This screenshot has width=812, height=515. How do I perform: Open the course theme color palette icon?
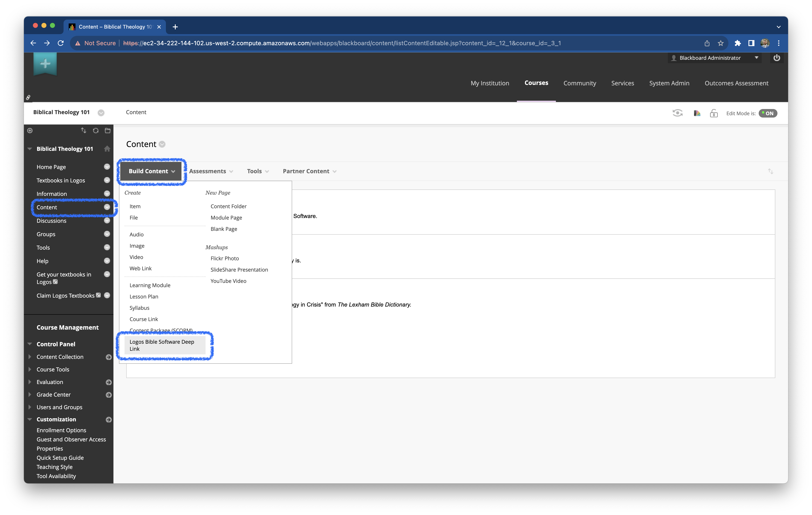tap(697, 113)
